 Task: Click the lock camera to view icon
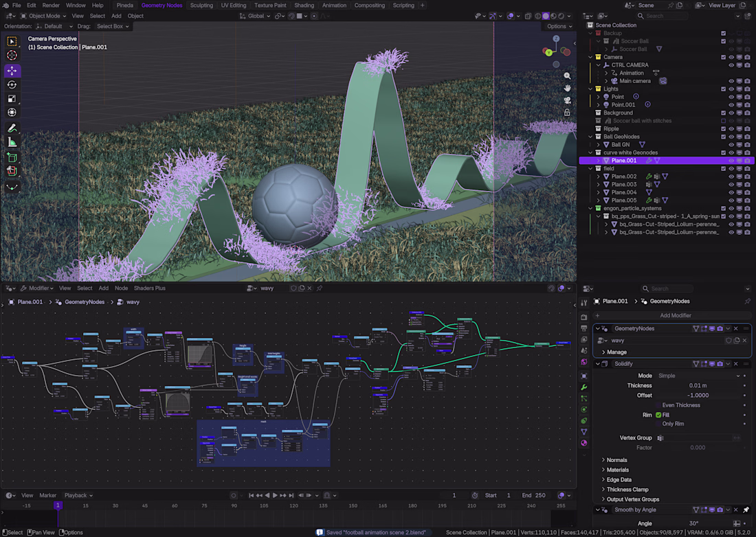coord(568,112)
